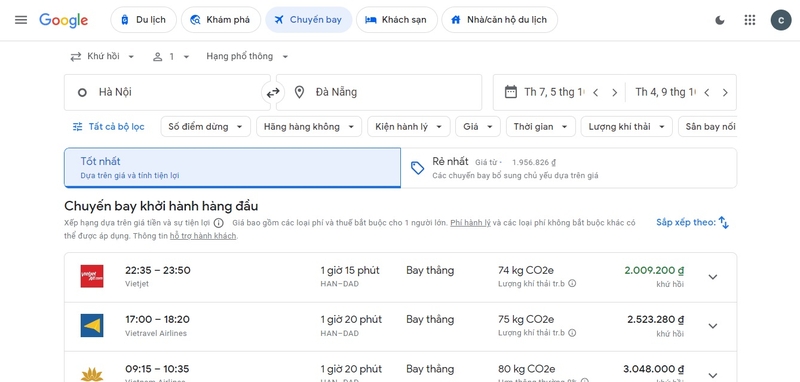Click the sort order arrows icon
The image size is (800, 382).
(723, 222)
